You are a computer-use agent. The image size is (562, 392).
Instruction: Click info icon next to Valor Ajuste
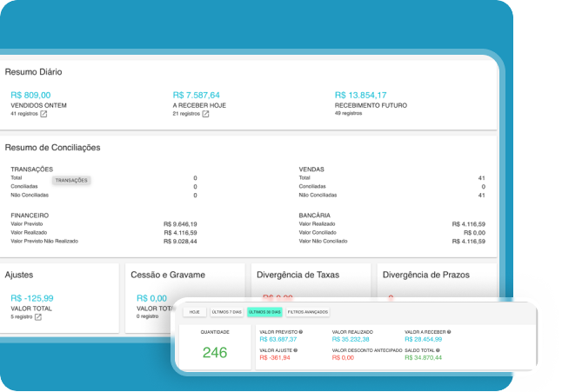[296, 350]
